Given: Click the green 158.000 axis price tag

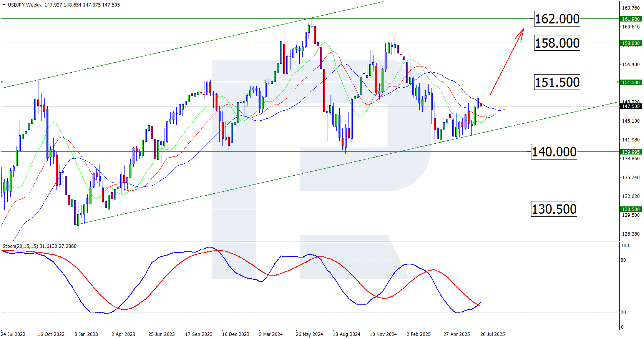Looking at the screenshot, I should coord(631,43).
